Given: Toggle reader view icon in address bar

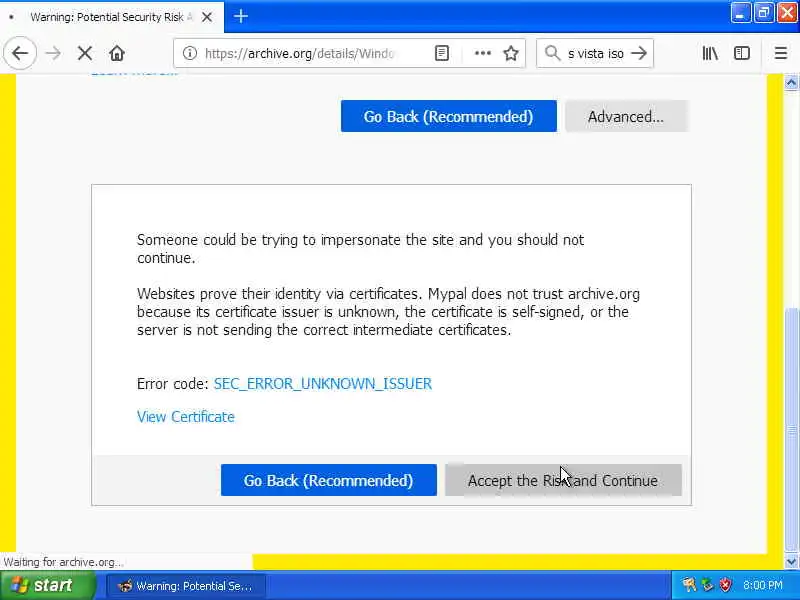Looking at the screenshot, I should tap(442, 53).
